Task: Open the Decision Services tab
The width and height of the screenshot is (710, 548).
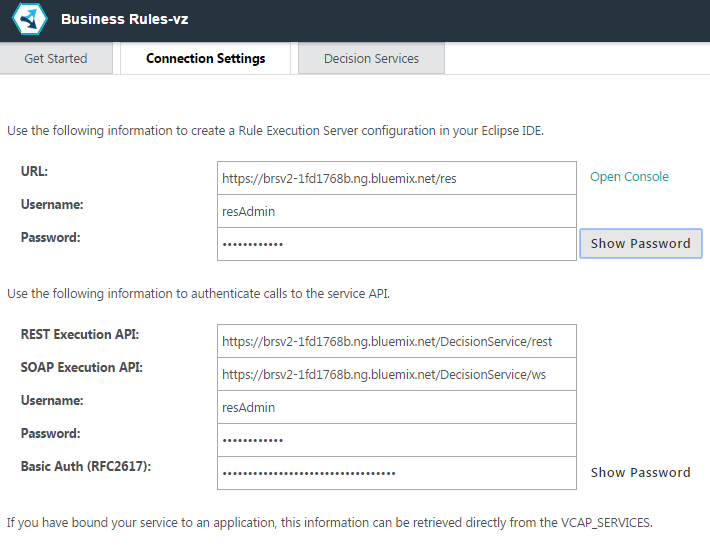Action: click(x=371, y=58)
